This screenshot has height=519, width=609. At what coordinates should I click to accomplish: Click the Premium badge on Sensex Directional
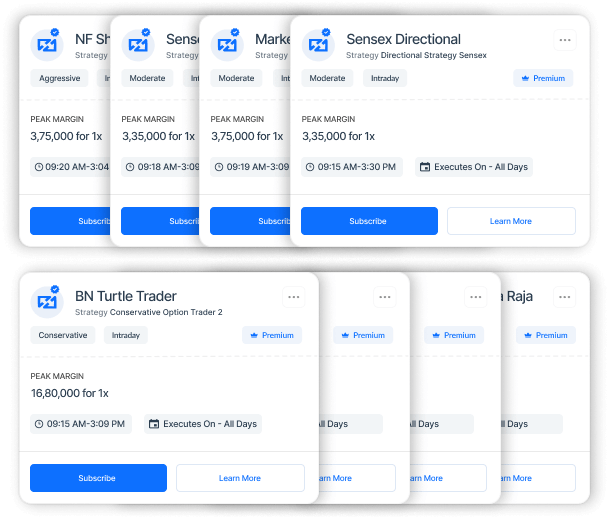coord(543,78)
